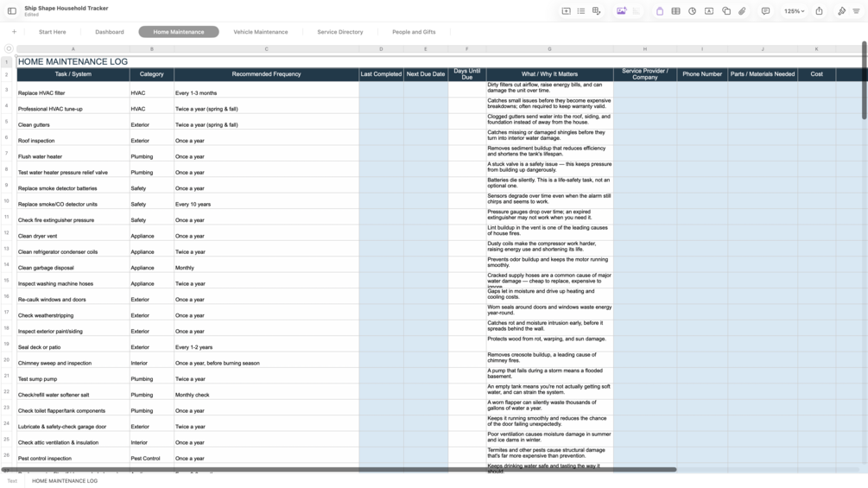
Task: Select the Replace HVAC filter cell
Action: (73, 90)
